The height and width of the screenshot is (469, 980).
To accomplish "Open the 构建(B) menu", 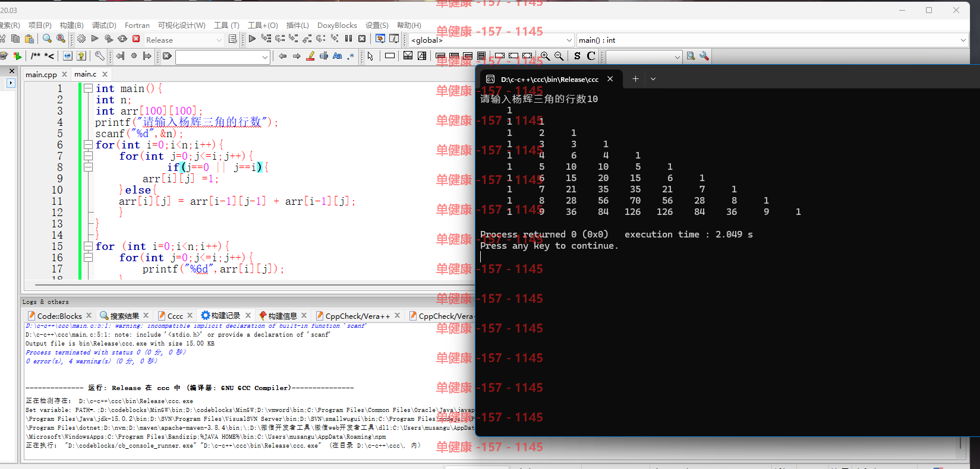I will 72,25.
